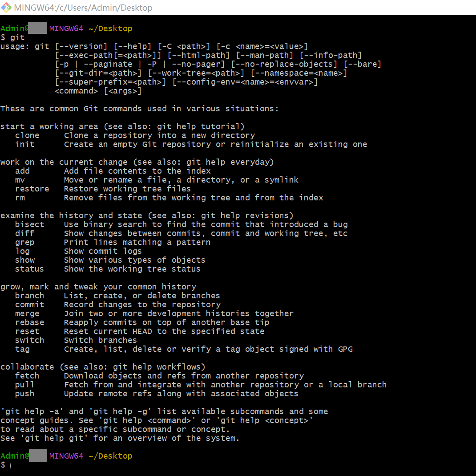The height and width of the screenshot is (476, 476).
Task: Click the 'merge' command name
Action: click(27, 313)
